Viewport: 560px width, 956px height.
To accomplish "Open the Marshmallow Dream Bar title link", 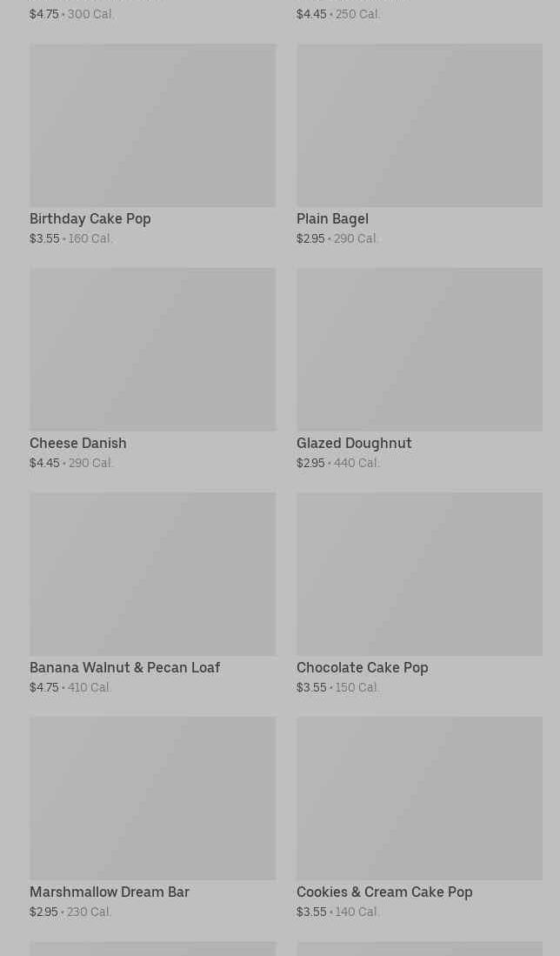I will coord(110,892).
